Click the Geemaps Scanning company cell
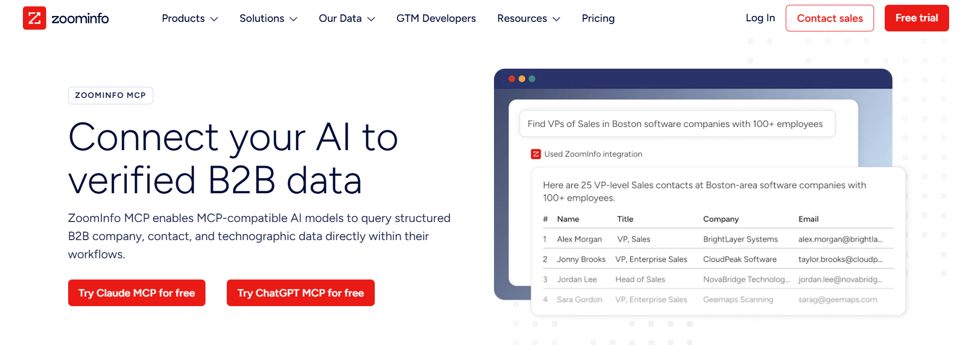Viewport: 980px width, 345px height. [738, 300]
